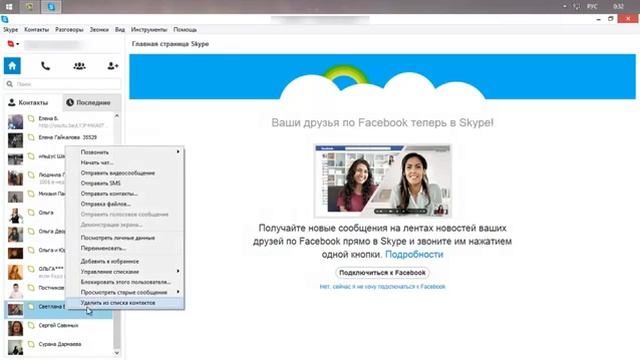Screen dimensions: 640x360
Task: Choose Добавить в избранное menu item
Action: (125, 261)
